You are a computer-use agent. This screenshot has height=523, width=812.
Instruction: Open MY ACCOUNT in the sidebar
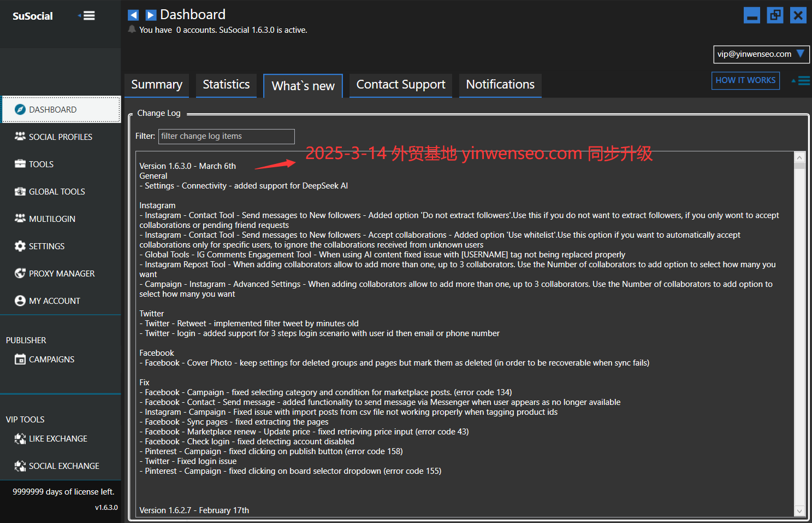pyautogui.click(x=61, y=301)
